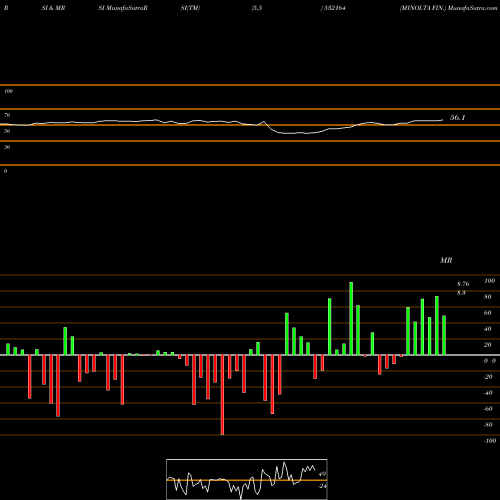Click the 8.76 value beside MR chart

(x=463, y=284)
